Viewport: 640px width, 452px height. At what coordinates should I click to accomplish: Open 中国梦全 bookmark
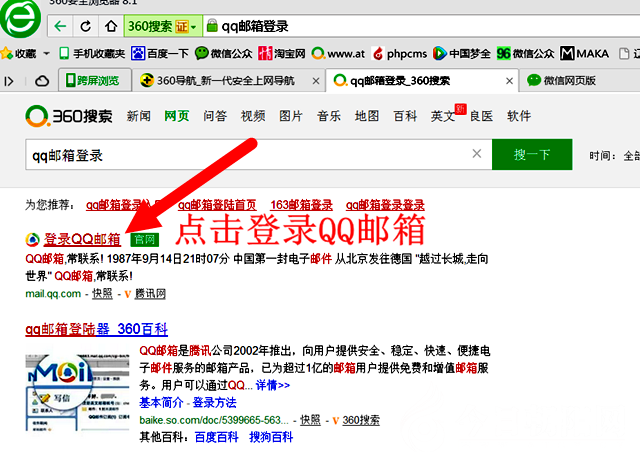pos(462,53)
